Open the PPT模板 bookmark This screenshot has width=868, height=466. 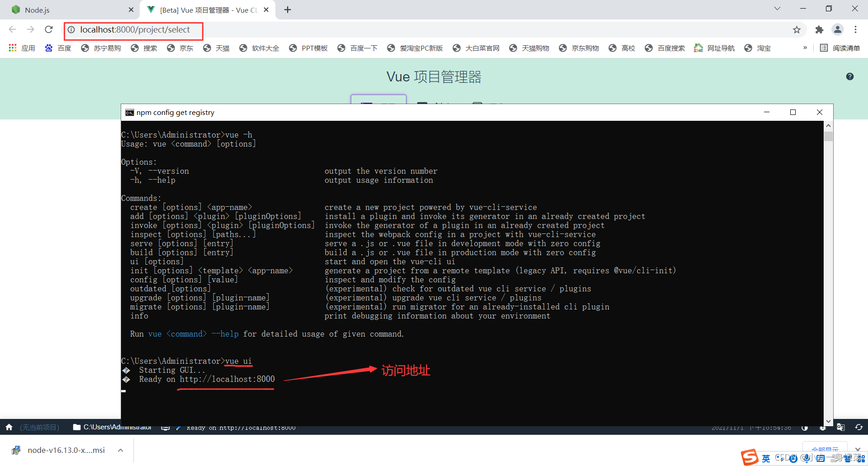308,48
